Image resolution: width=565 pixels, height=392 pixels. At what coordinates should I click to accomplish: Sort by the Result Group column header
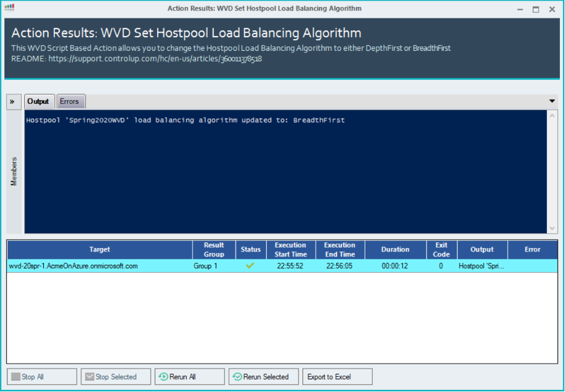tap(214, 250)
